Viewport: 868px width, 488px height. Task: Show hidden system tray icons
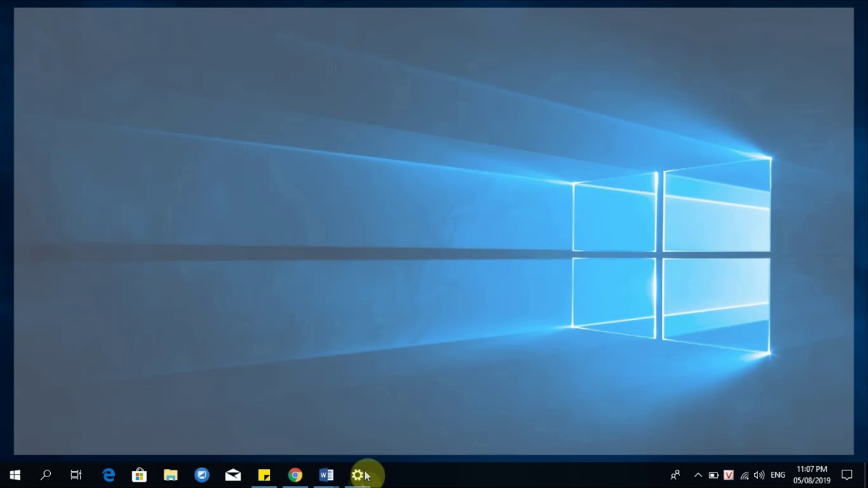pos(698,475)
